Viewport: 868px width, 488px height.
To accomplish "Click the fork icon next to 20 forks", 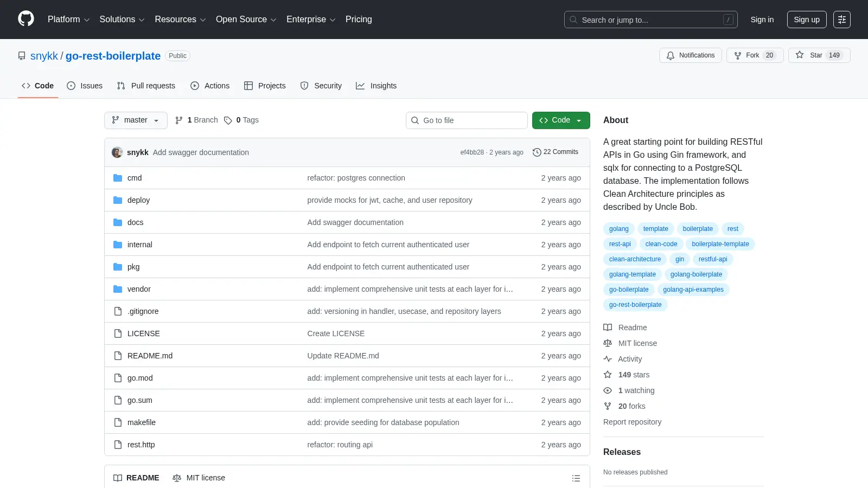I will (608, 406).
